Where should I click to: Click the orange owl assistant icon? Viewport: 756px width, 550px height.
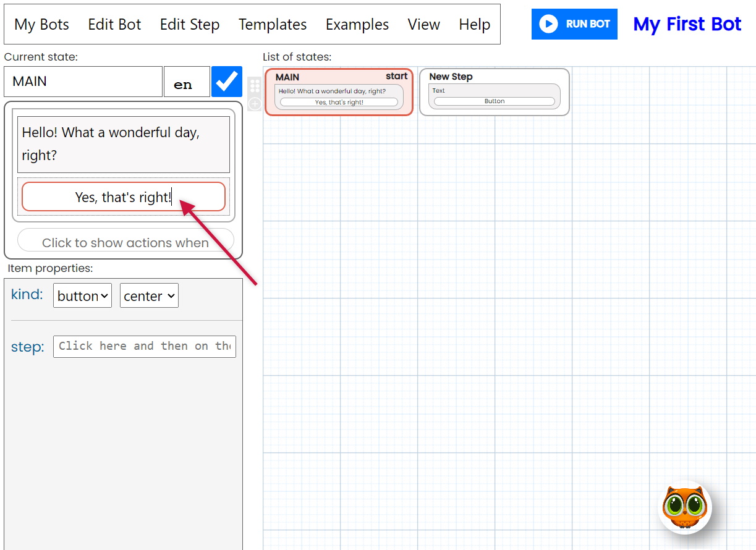coord(685,507)
